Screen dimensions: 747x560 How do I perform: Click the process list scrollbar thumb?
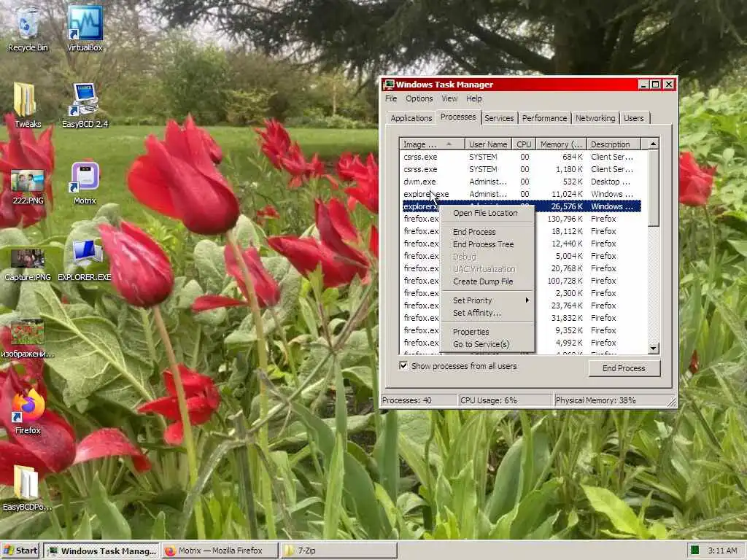(x=653, y=187)
